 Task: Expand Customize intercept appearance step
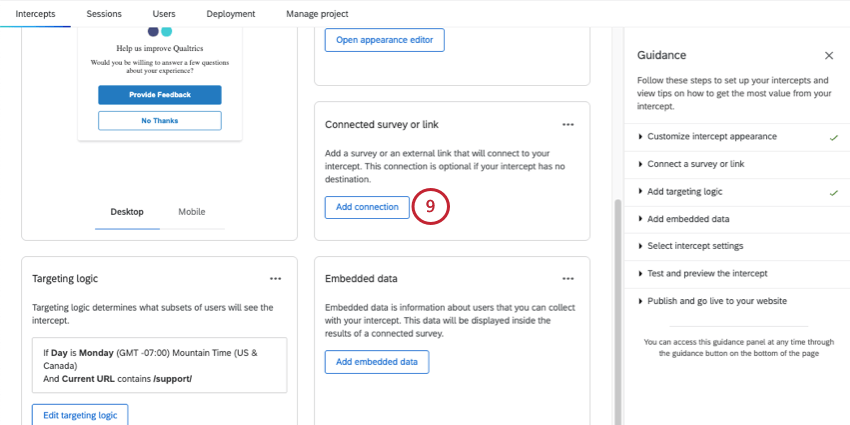[712, 136]
